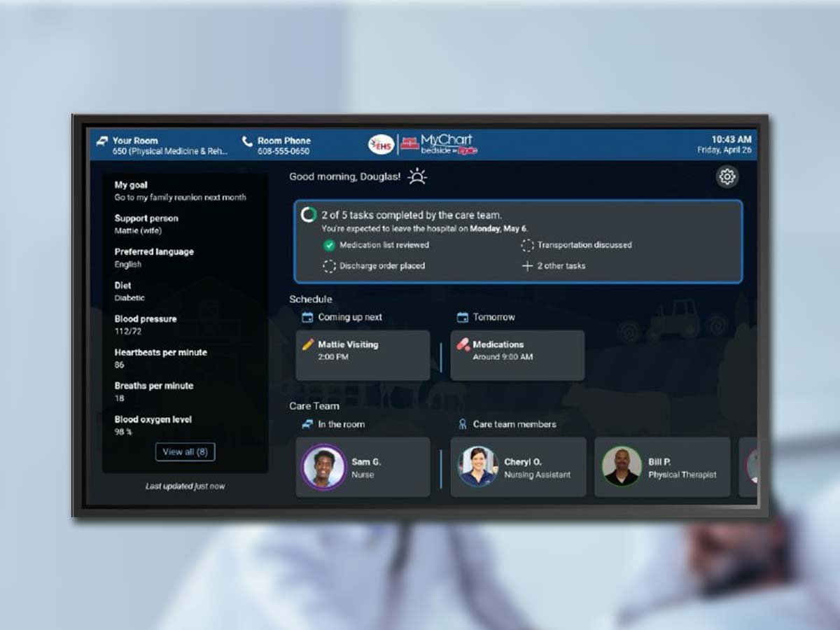Image resolution: width=840 pixels, height=630 pixels.
Task: Click the sun icon beside the greeting
Action: (417, 177)
